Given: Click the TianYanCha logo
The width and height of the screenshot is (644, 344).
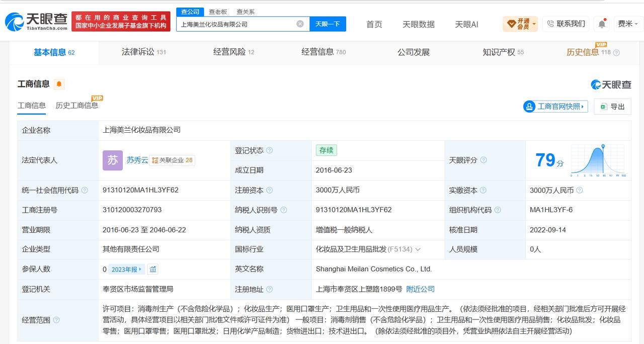Looking at the screenshot, I should click(x=36, y=22).
